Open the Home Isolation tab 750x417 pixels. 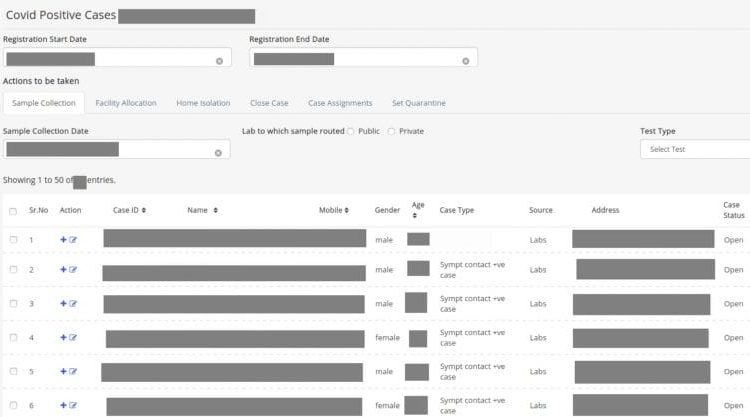pyautogui.click(x=203, y=103)
